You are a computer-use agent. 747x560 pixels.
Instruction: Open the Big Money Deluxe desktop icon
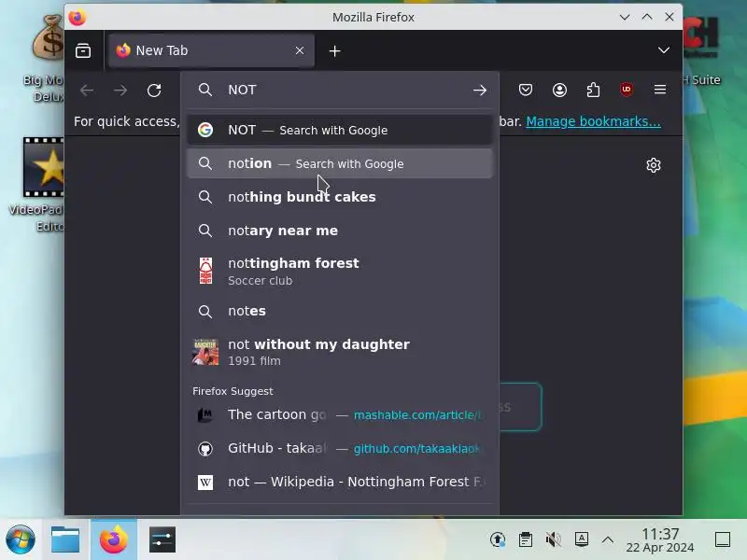pos(46,58)
